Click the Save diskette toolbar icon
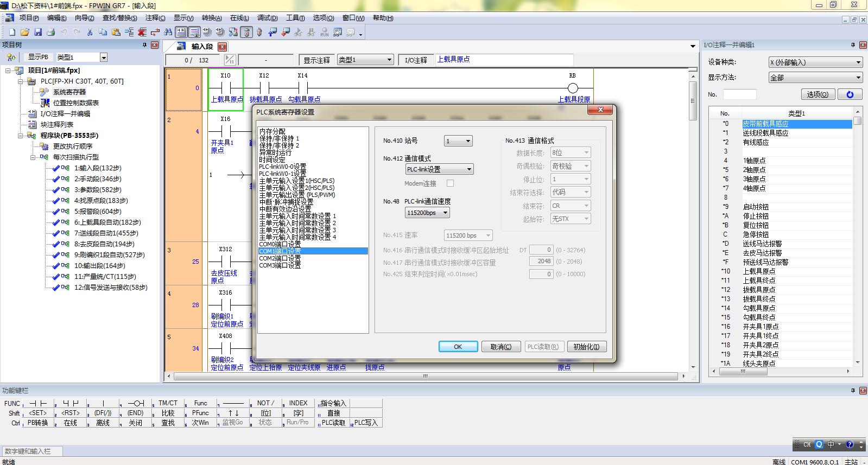The width and height of the screenshot is (868, 465). tap(38, 33)
